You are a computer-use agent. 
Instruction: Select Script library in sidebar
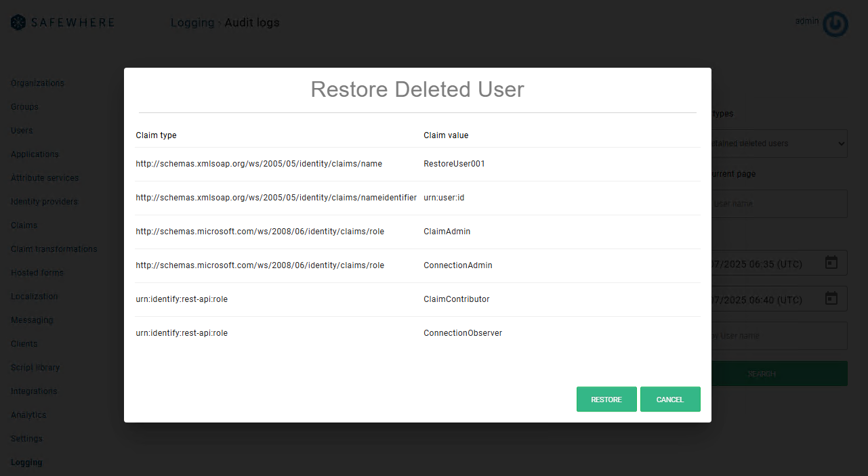click(x=35, y=368)
